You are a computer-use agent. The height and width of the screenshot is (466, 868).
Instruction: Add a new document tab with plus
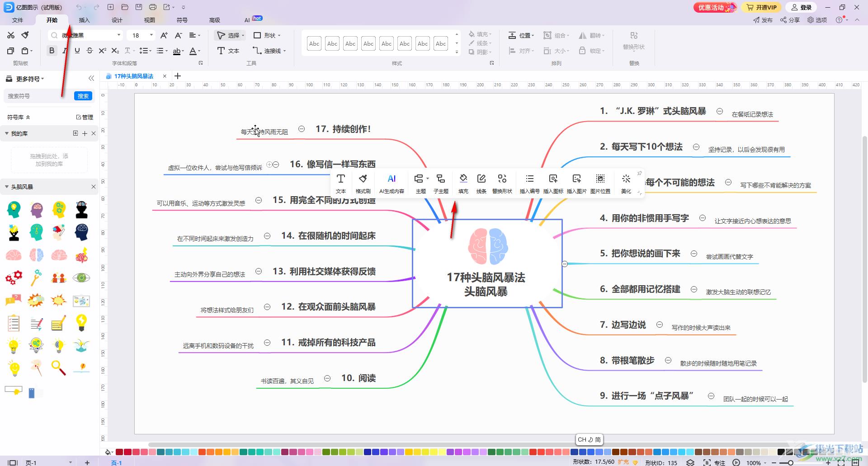pos(178,76)
